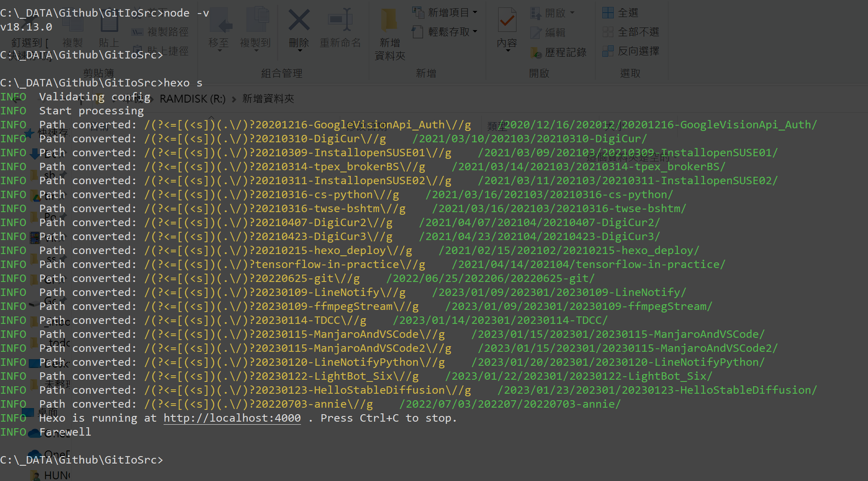
Task: Click 新增資料夾 breadcrumb in address bar
Action: (268, 99)
